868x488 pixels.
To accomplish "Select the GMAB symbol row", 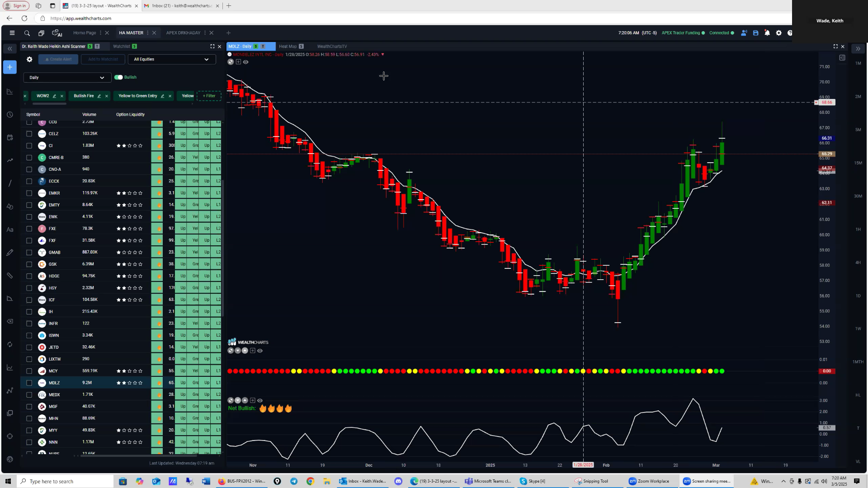I will [x=122, y=252].
